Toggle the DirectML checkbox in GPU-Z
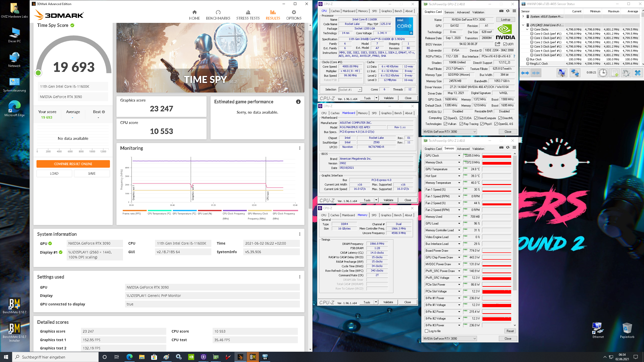 pos(500,118)
